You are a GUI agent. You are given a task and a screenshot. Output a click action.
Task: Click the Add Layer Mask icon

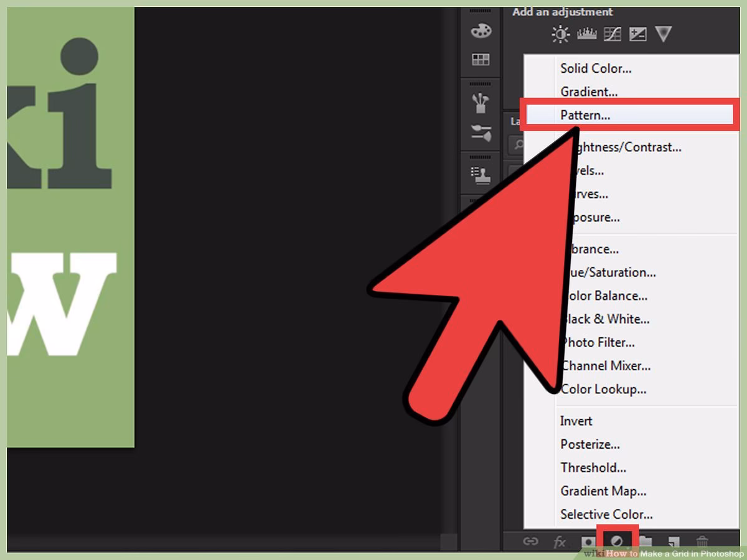pyautogui.click(x=588, y=541)
